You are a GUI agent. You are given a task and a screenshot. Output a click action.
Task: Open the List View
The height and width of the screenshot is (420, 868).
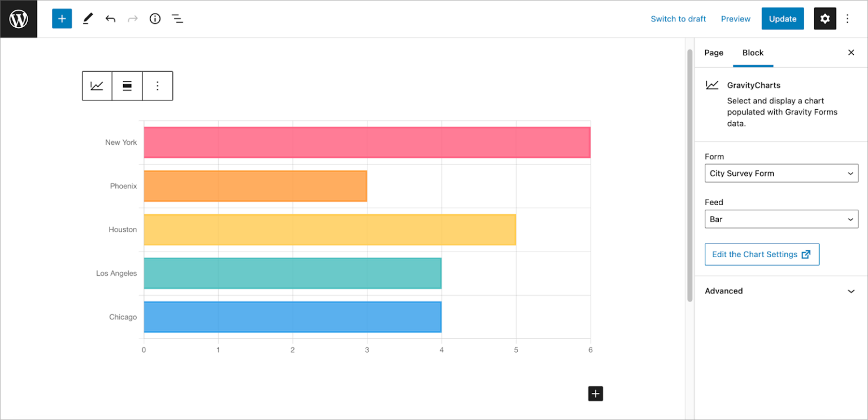click(177, 19)
